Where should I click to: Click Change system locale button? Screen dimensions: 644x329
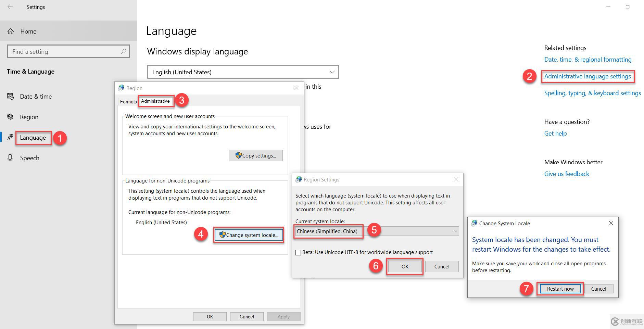[249, 235]
